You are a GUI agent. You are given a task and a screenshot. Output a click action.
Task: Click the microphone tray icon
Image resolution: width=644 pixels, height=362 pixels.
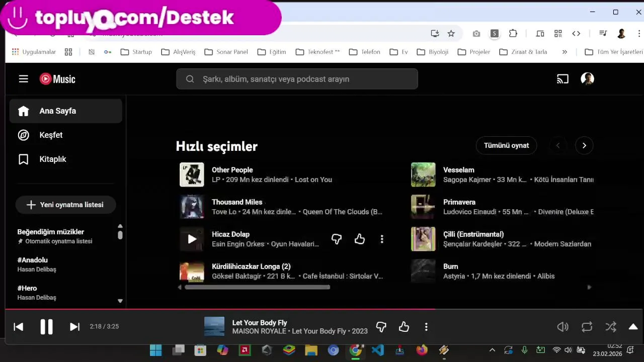[x=524, y=350]
